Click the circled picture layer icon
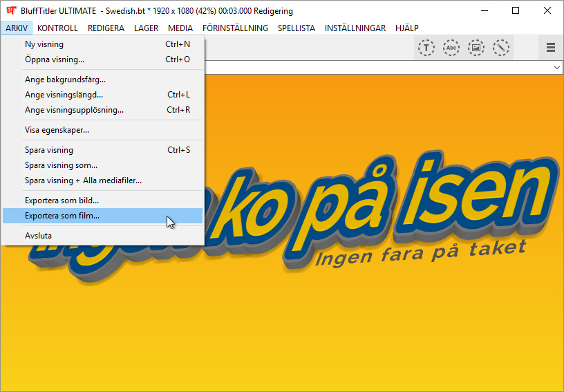The width and height of the screenshot is (564, 392). (x=476, y=48)
